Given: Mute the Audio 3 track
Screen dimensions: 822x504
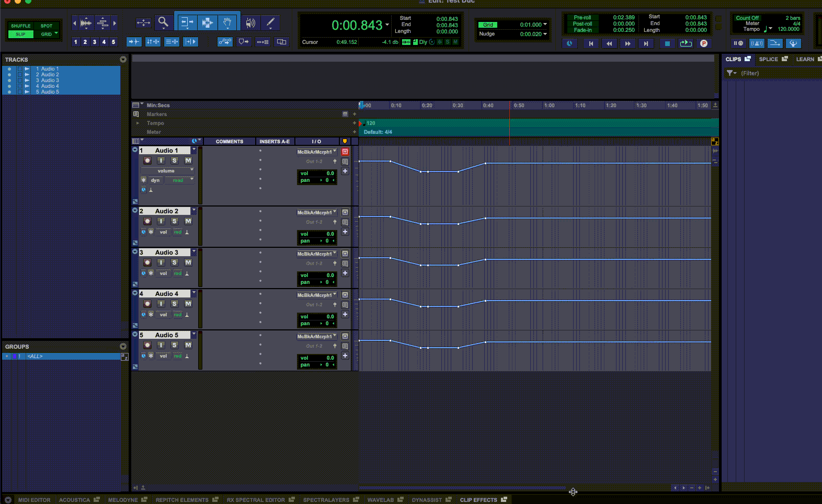Looking at the screenshot, I should coord(188,262).
